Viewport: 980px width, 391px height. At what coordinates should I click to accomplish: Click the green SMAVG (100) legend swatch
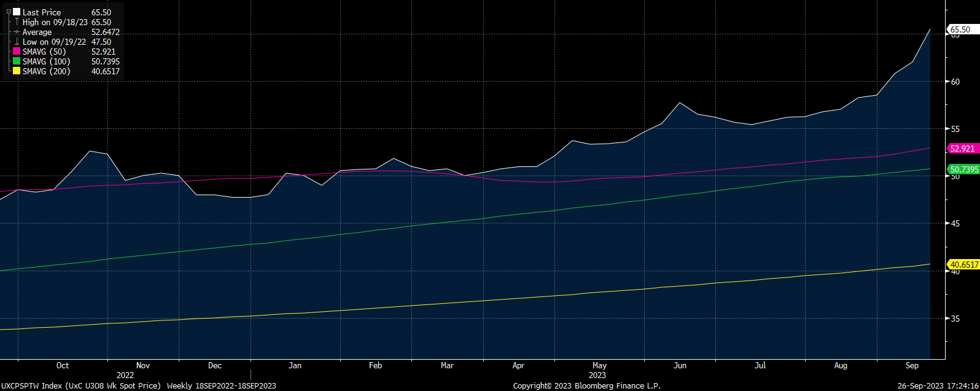coord(17,61)
